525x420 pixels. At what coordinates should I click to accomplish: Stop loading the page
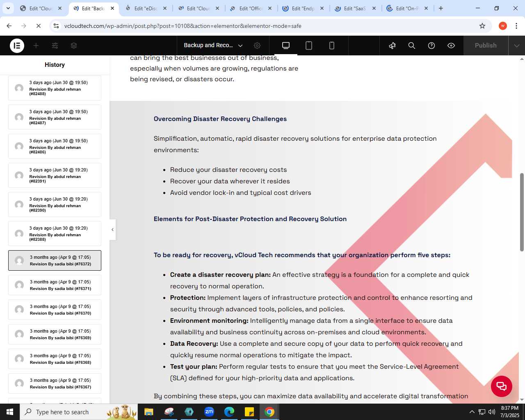[x=38, y=26]
